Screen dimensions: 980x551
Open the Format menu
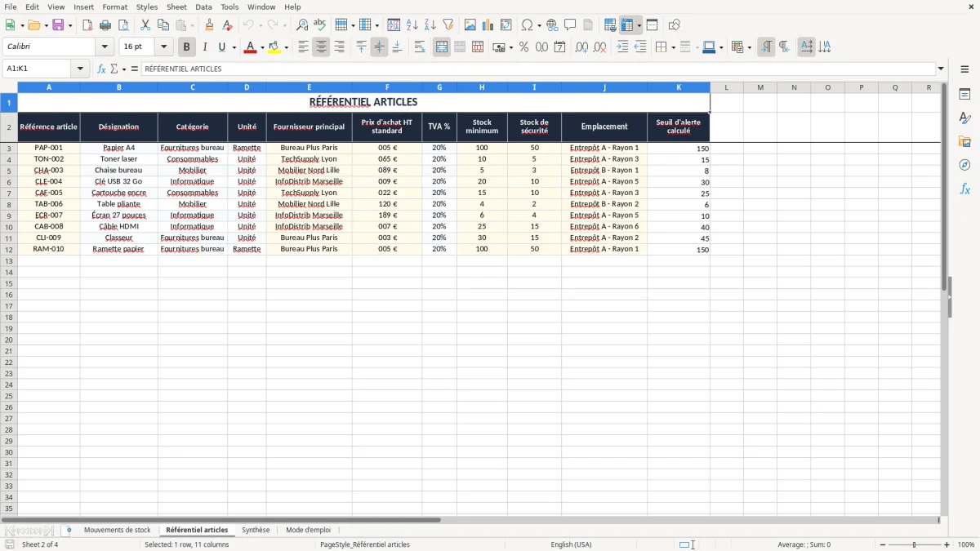(114, 7)
